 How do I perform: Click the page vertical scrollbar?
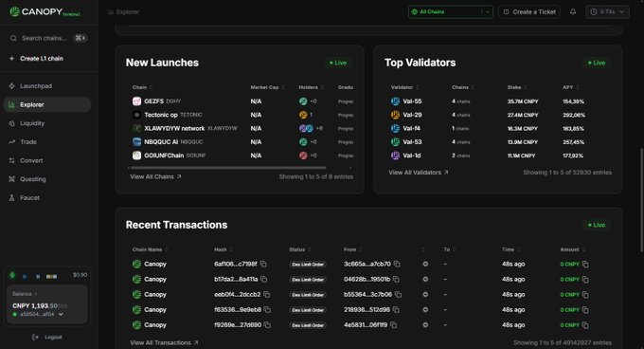642,199
